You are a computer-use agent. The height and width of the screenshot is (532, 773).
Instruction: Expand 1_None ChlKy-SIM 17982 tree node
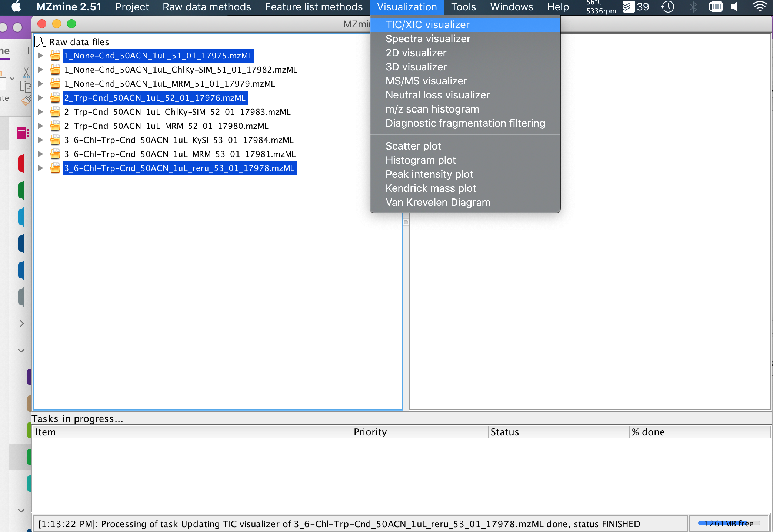(40, 70)
